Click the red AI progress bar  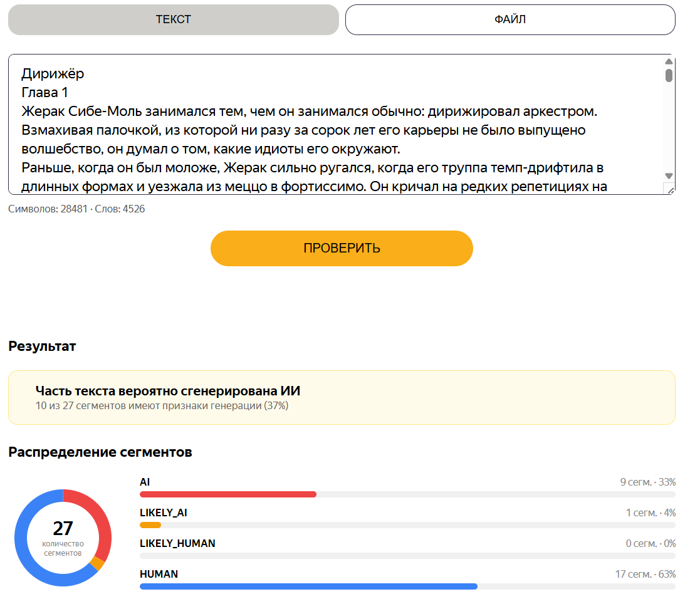tap(227, 494)
